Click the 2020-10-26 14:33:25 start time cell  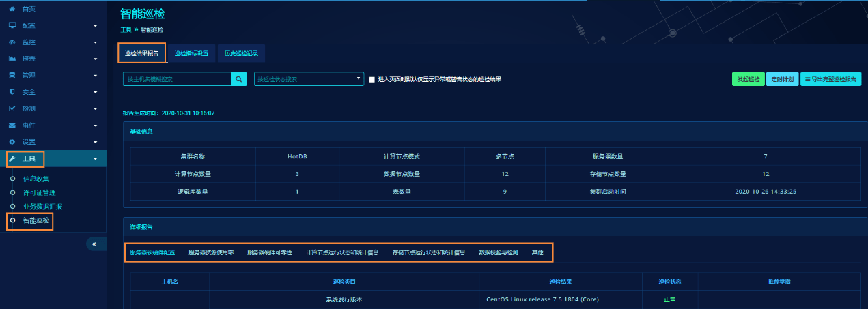[766, 191]
